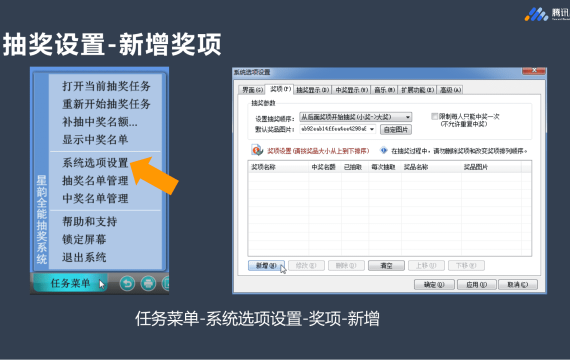Screen dimensions: 570x360
Task: Click the 新增 button
Action: pyautogui.click(x=266, y=265)
